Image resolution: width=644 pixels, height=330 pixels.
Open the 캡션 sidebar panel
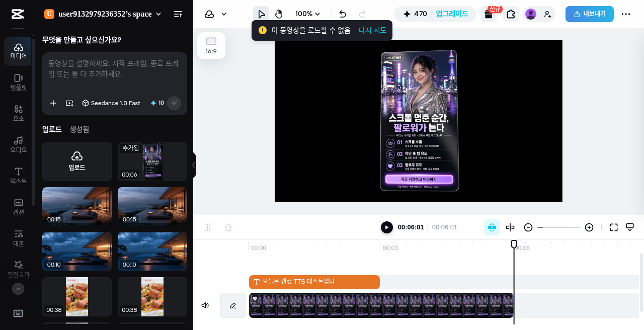pos(18,207)
